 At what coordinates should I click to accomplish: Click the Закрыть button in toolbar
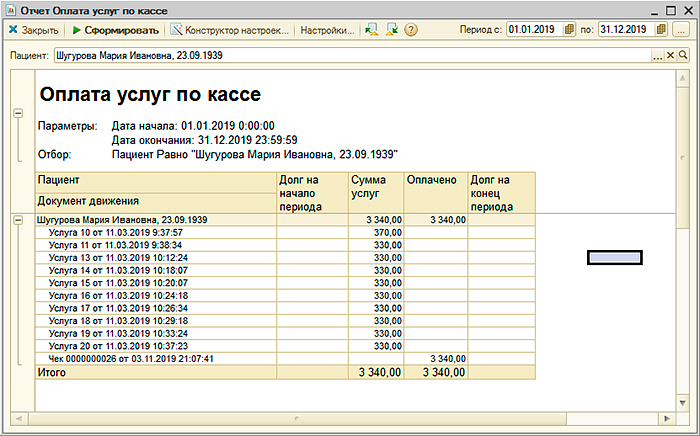pyautogui.click(x=34, y=30)
